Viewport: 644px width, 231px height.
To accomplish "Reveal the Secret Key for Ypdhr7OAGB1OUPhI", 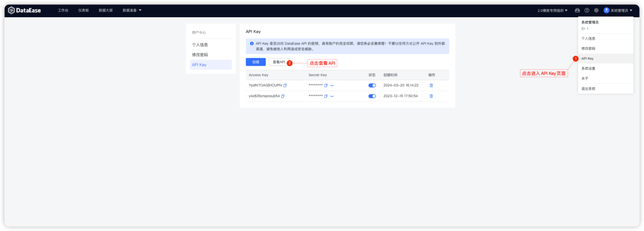I will coord(332,85).
